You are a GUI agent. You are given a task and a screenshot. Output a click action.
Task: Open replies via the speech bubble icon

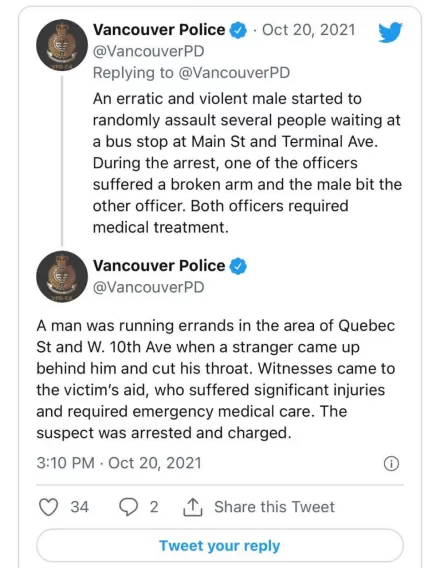pos(128,507)
